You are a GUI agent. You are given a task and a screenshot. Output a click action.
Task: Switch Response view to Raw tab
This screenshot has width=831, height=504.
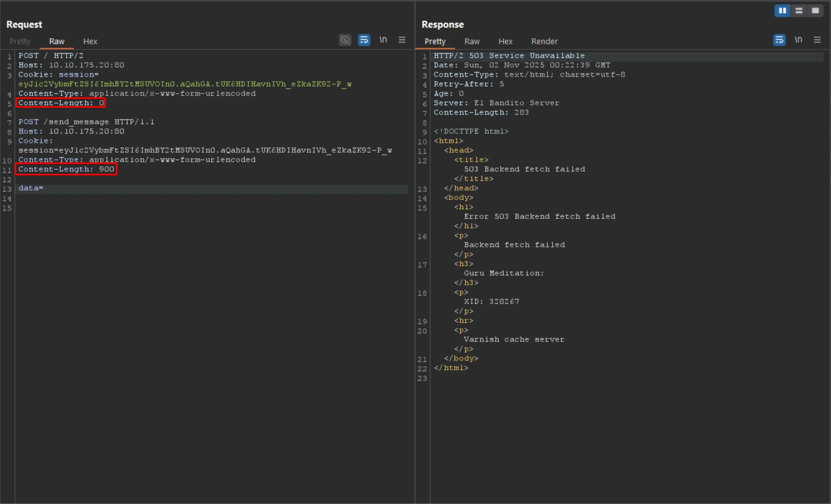point(472,41)
